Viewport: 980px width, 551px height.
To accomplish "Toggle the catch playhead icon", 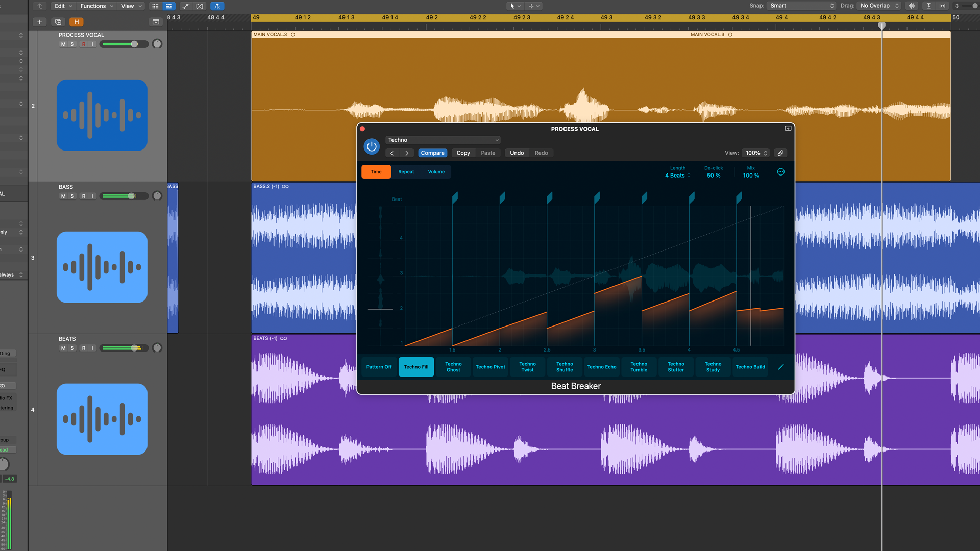I will pyautogui.click(x=217, y=6).
